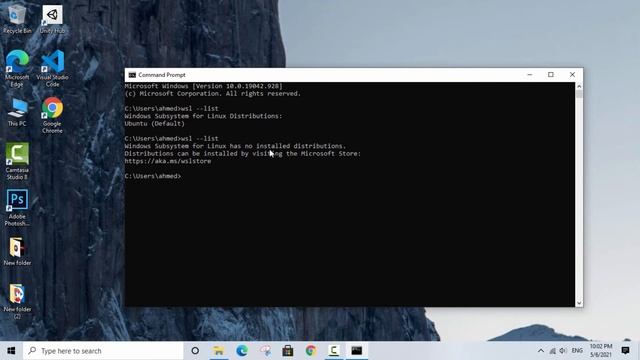
Task: Select the Camtasia Studio 8 desktop shortcut
Action: pyautogui.click(x=17, y=162)
